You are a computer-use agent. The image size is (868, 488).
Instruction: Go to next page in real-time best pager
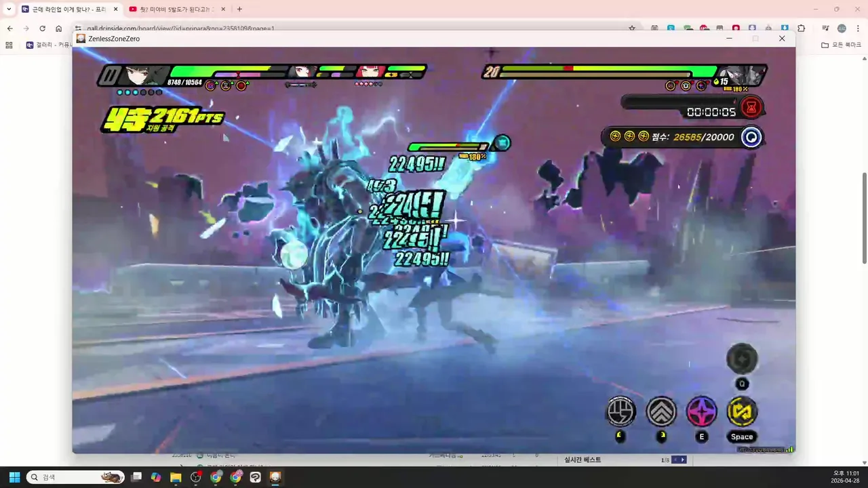click(683, 460)
